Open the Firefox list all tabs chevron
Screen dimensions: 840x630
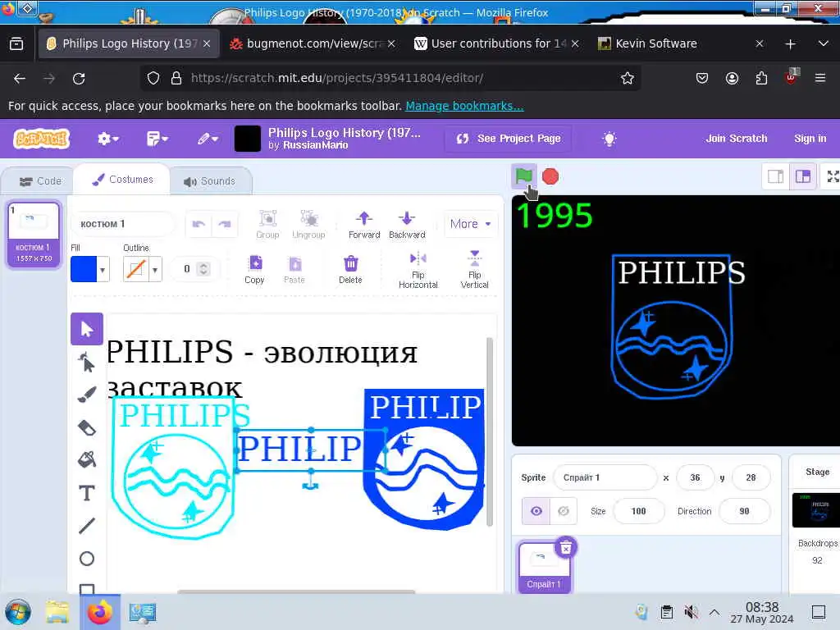[x=823, y=43]
